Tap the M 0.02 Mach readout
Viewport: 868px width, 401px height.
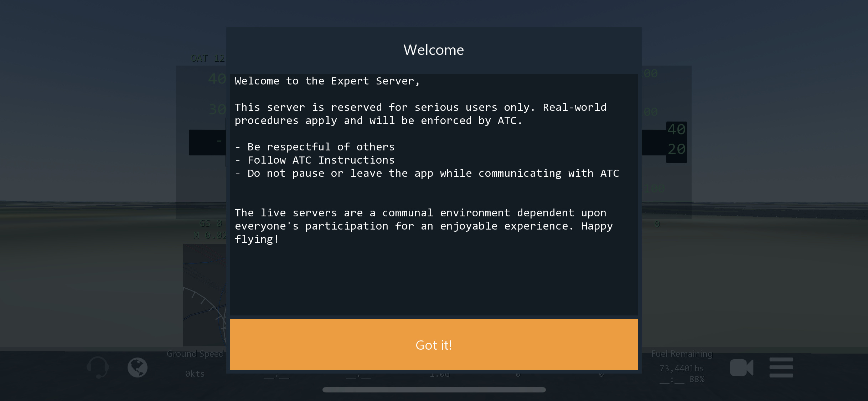click(210, 235)
